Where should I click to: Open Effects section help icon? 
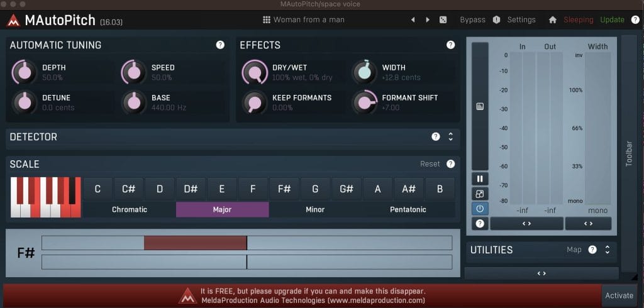click(x=450, y=45)
